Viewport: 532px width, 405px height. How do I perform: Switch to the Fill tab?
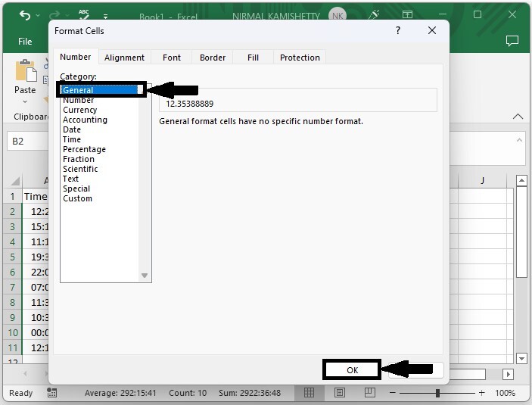253,58
